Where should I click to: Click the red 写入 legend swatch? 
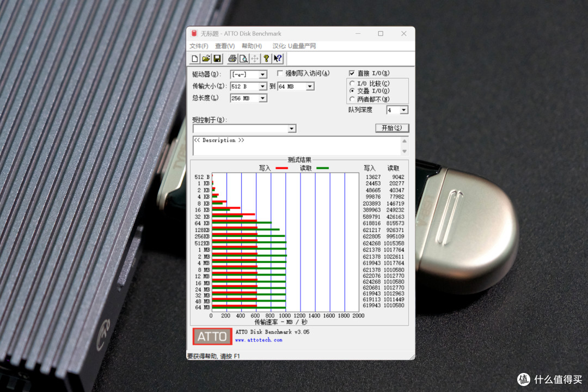tap(281, 168)
